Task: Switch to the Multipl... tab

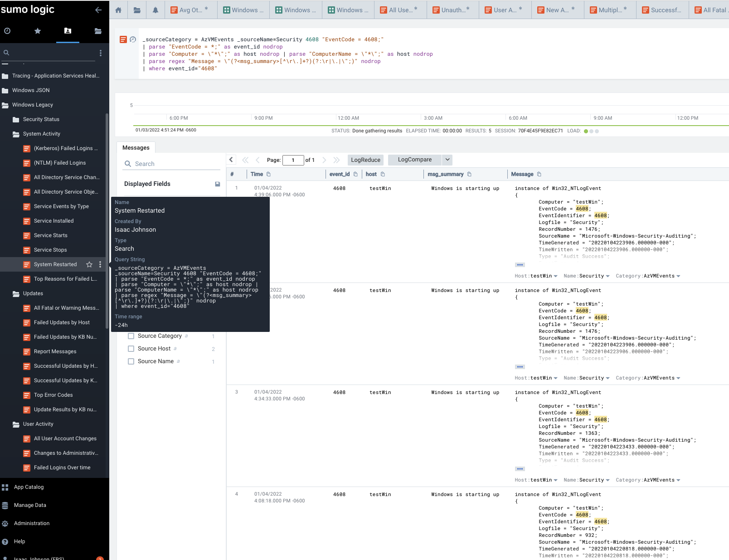Action: (x=610, y=10)
